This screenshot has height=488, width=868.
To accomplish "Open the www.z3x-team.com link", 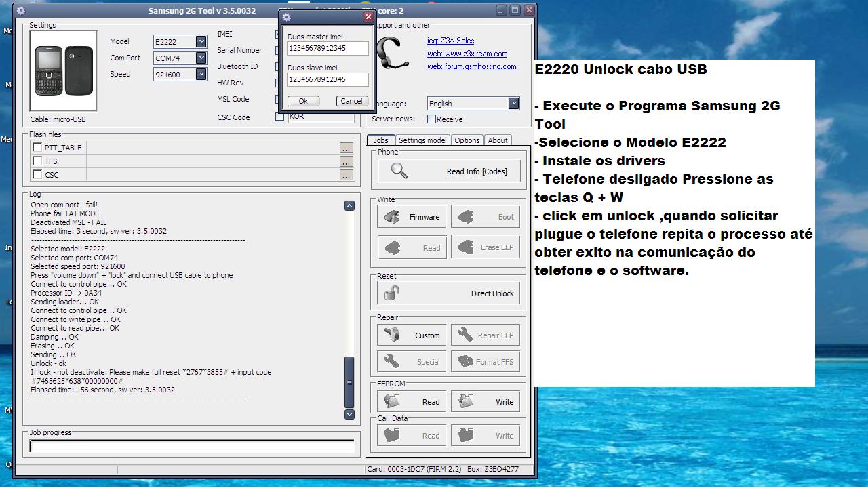I will tap(467, 54).
